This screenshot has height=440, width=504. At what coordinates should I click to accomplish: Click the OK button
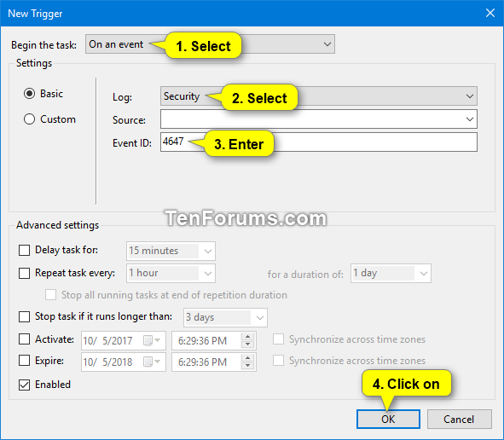click(x=388, y=420)
